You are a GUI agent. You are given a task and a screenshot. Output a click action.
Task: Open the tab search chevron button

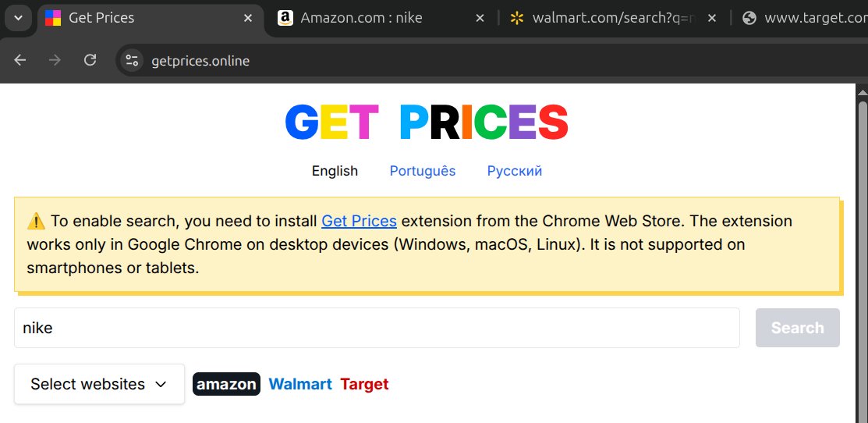(x=18, y=18)
